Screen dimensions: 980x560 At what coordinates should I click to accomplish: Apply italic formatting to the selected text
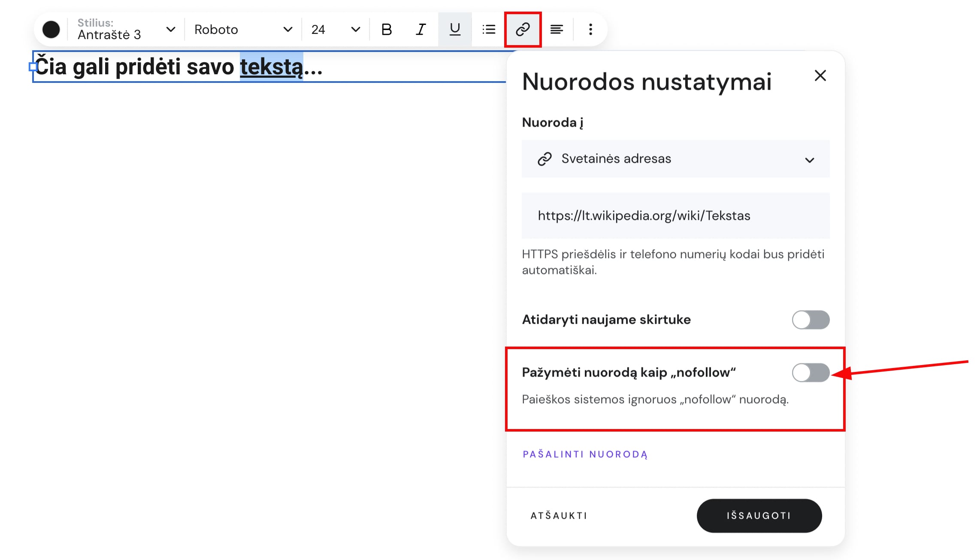point(420,30)
